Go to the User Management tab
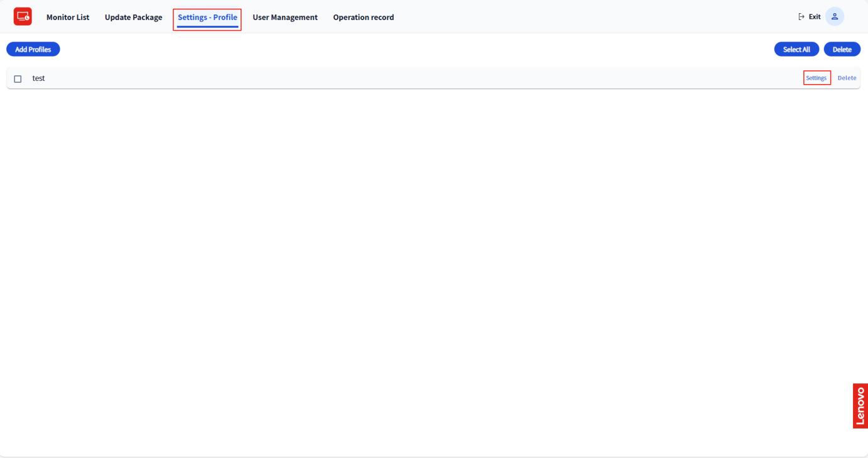Viewport: 868px width, 458px height. (285, 17)
